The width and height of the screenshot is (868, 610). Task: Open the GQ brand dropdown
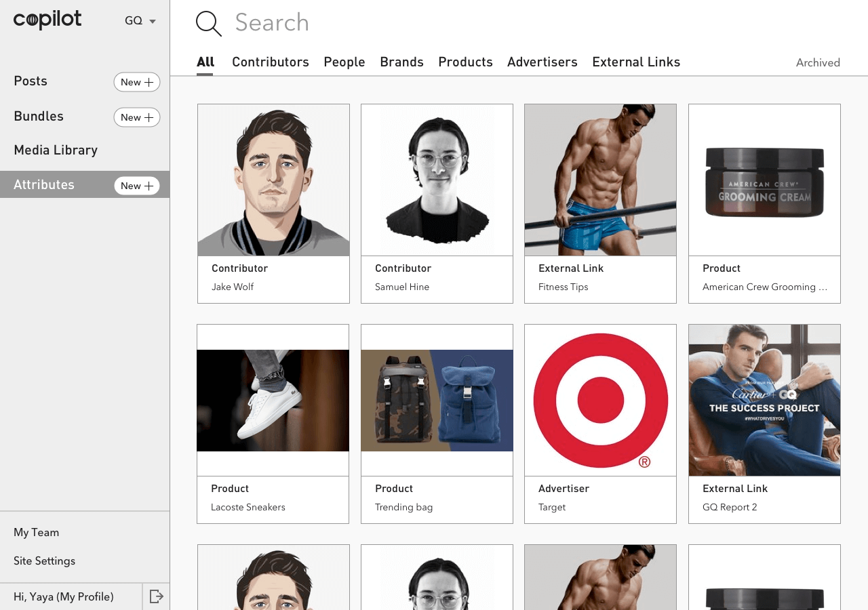140,21
